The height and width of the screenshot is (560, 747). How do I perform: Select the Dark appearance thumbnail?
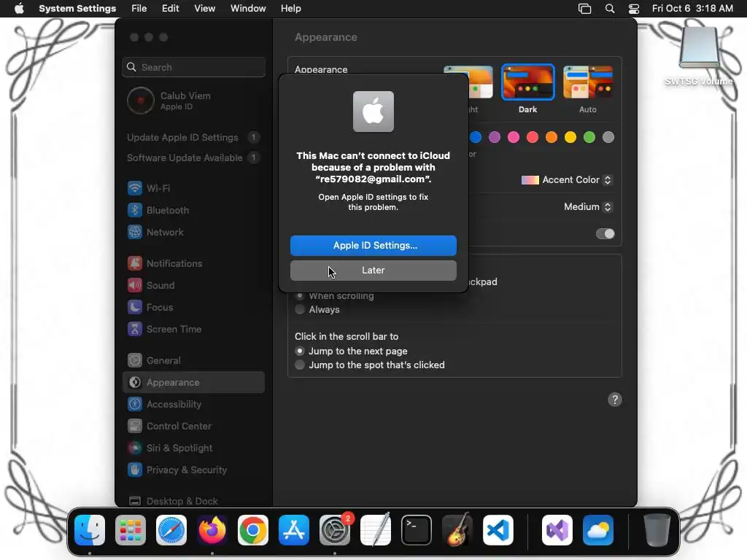(528, 82)
